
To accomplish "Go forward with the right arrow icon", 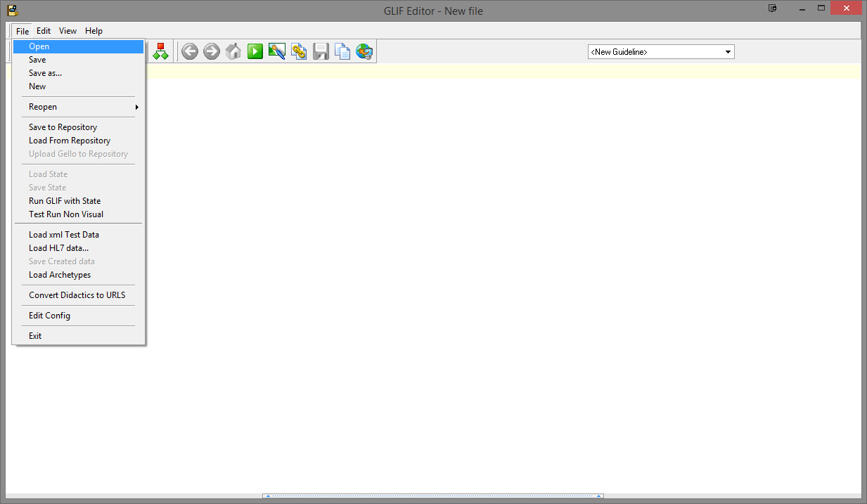I will pyautogui.click(x=212, y=51).
